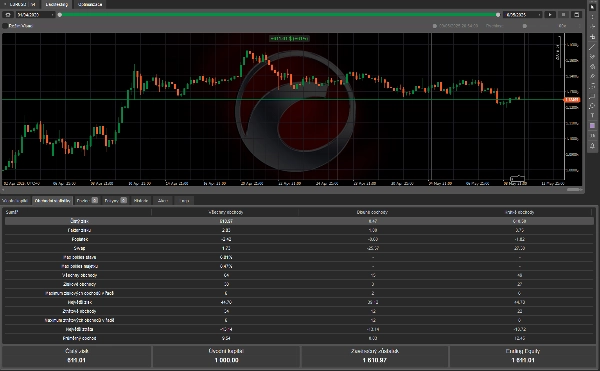Click the ending balance summary box

tap(375, 356)
